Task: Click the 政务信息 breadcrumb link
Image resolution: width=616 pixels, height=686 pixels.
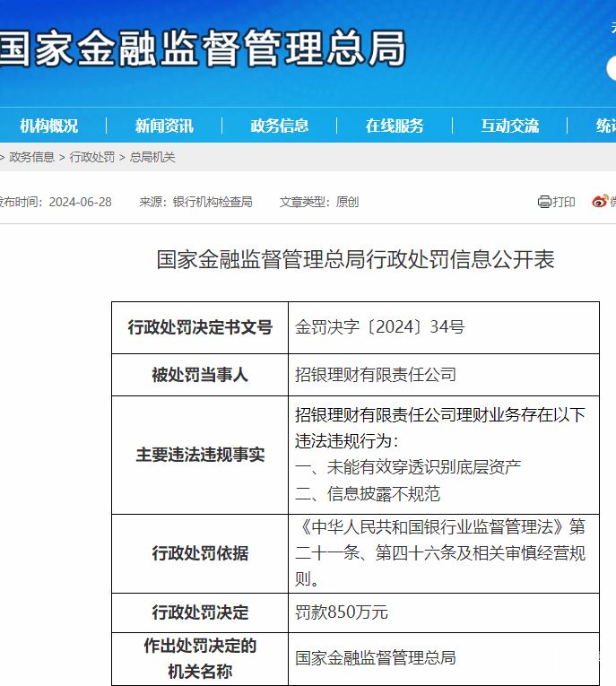Action: click(x=31, y=157)
